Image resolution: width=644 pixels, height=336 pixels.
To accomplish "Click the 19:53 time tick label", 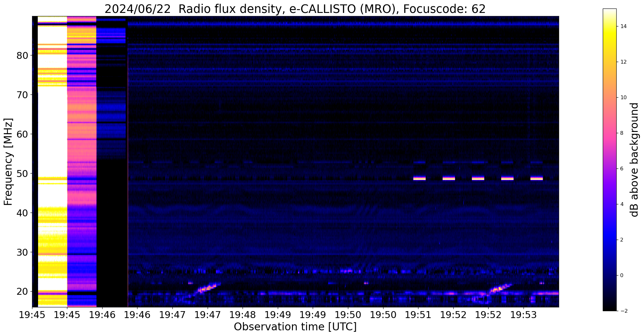I will tap(523, 315).
